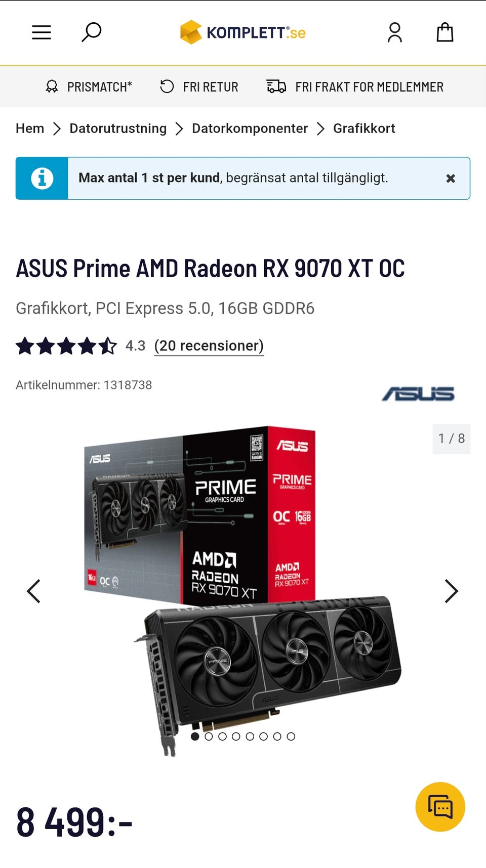Show the previous product image

pyautogui.click(x=33, y=591)
